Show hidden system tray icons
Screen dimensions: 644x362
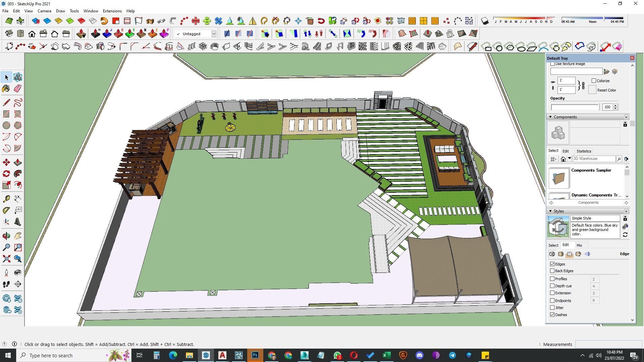(582, 355)
